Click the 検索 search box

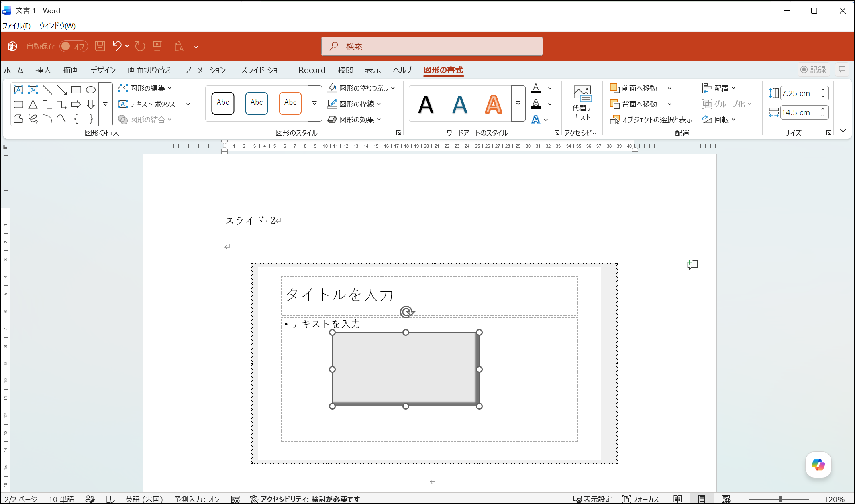click(432, 46)
